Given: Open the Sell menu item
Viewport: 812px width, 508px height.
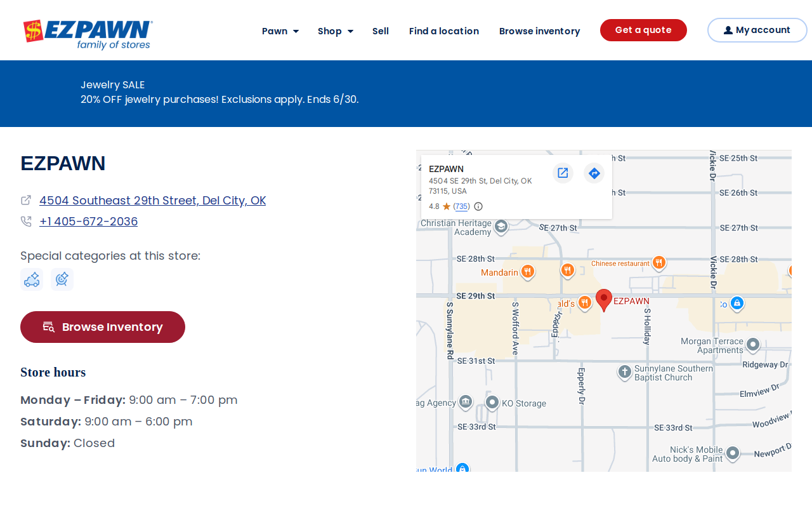Looking at the screenshot, I should coord(381,31).
